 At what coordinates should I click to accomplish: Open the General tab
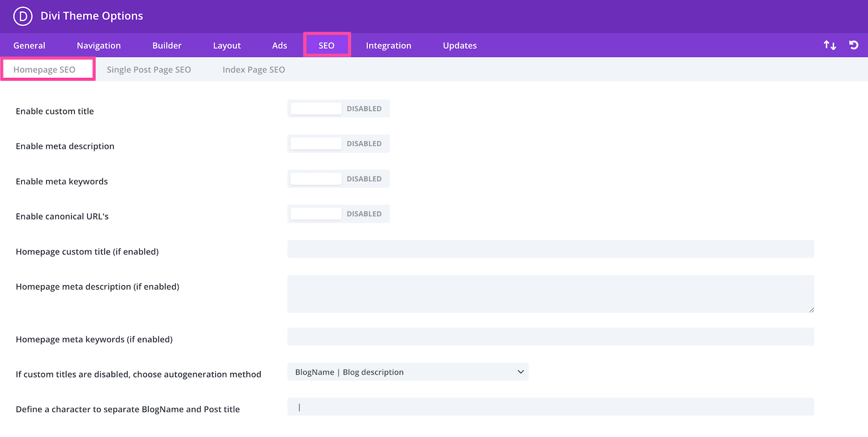pos(29,46)
